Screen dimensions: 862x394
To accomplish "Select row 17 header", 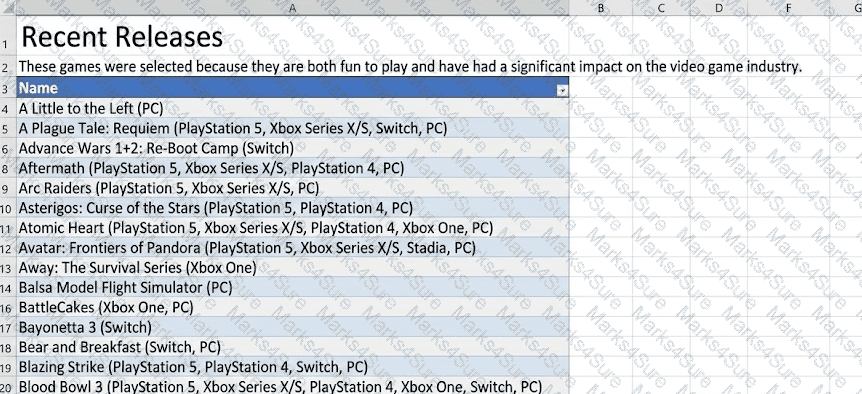I will 8,328.
